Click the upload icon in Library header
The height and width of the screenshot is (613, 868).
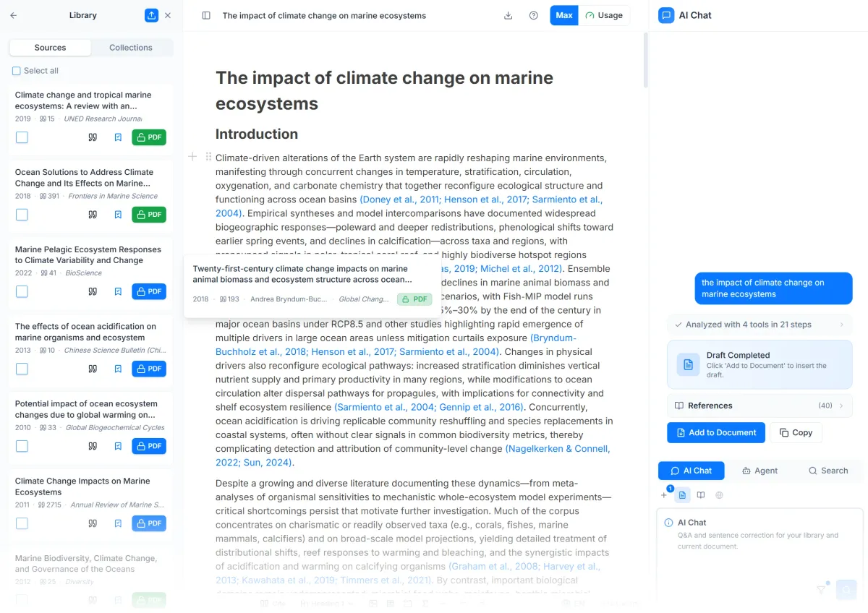click(151, 15)
